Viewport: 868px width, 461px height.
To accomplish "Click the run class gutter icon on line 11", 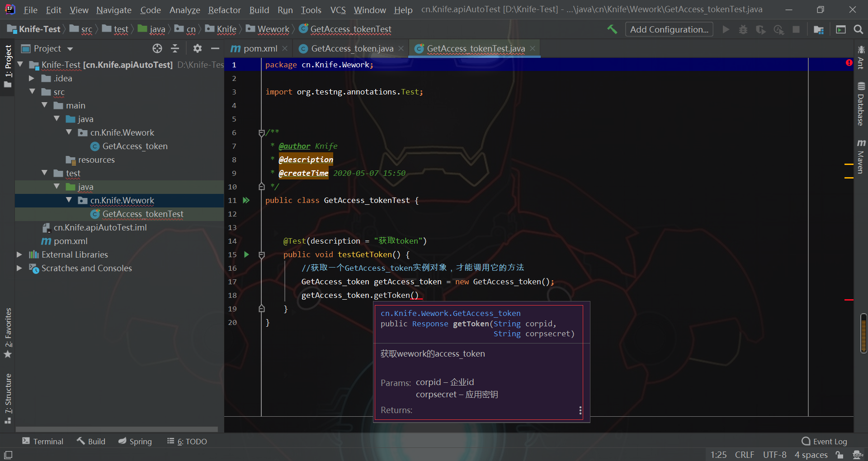I will point(246,200).
